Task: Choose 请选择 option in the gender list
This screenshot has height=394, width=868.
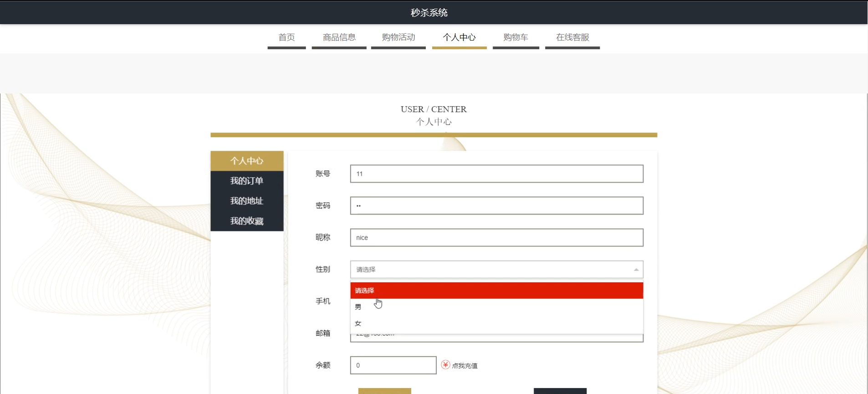Action: (x=496, y=291)
